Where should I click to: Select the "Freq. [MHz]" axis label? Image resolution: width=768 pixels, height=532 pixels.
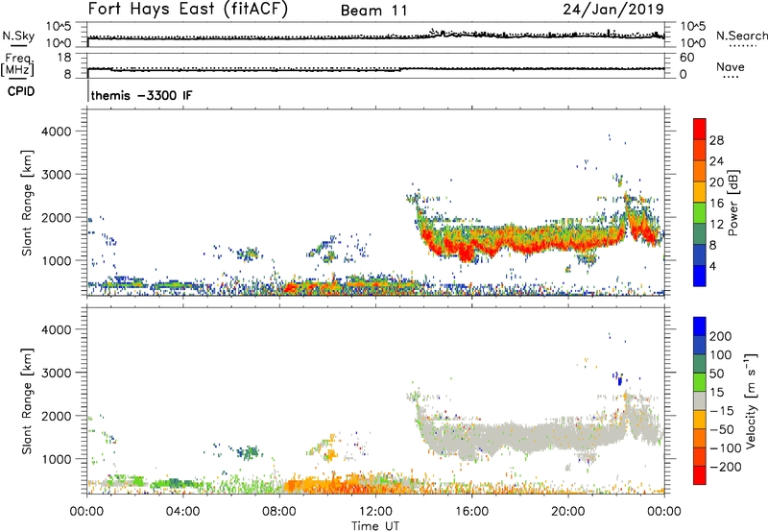point(17,65)
